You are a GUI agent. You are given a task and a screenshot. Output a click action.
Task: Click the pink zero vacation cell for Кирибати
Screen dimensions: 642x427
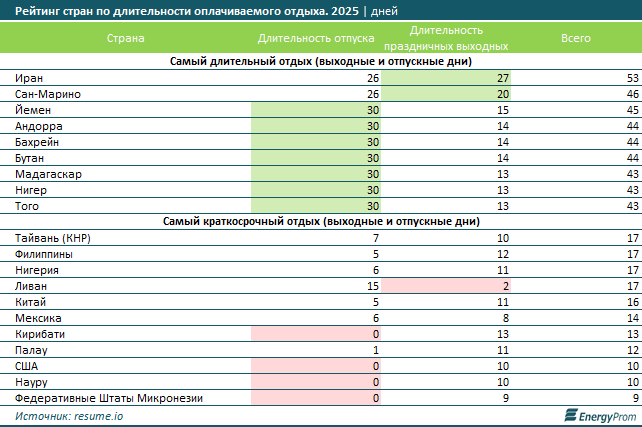coord(317,334)
